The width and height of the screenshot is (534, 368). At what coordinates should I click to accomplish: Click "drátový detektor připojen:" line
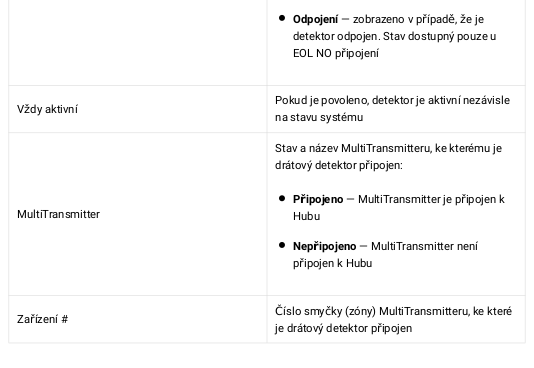339,165
